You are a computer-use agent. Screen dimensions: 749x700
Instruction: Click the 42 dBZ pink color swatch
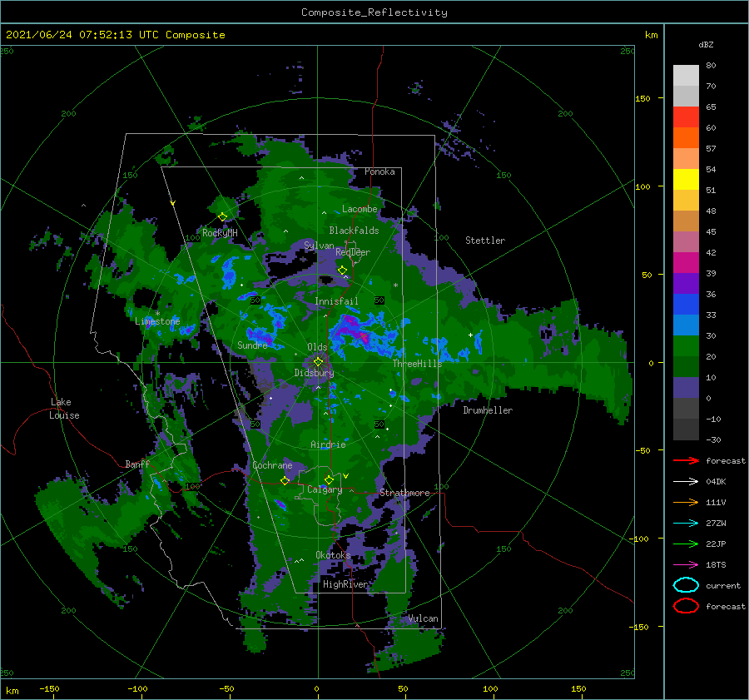pos(686,241)
